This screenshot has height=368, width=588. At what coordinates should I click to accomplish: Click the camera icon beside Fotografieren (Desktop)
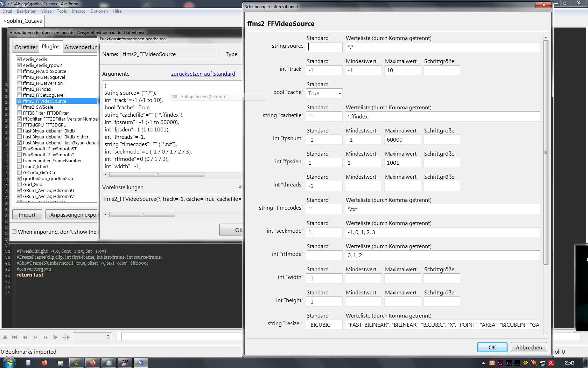(x=174, y=97)
